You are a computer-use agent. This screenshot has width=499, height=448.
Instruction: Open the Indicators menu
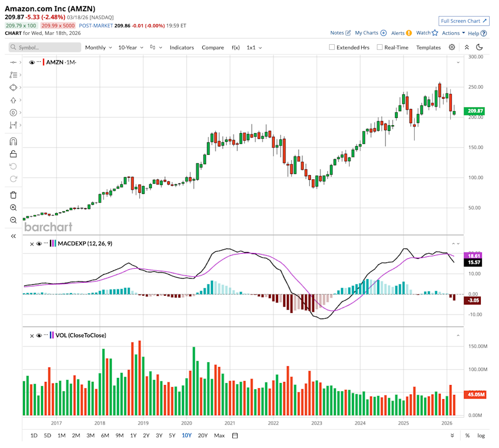(x=181, y=47)
